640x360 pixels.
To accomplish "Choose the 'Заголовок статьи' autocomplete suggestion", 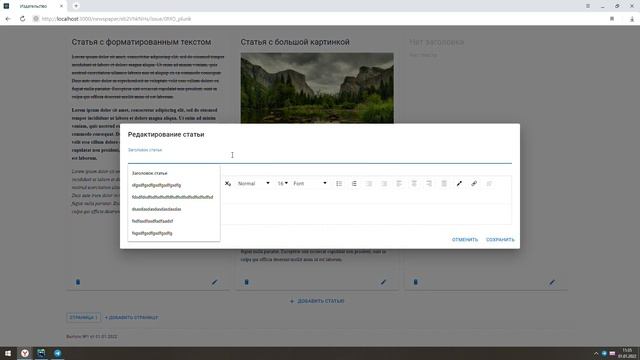I will 174,173.
